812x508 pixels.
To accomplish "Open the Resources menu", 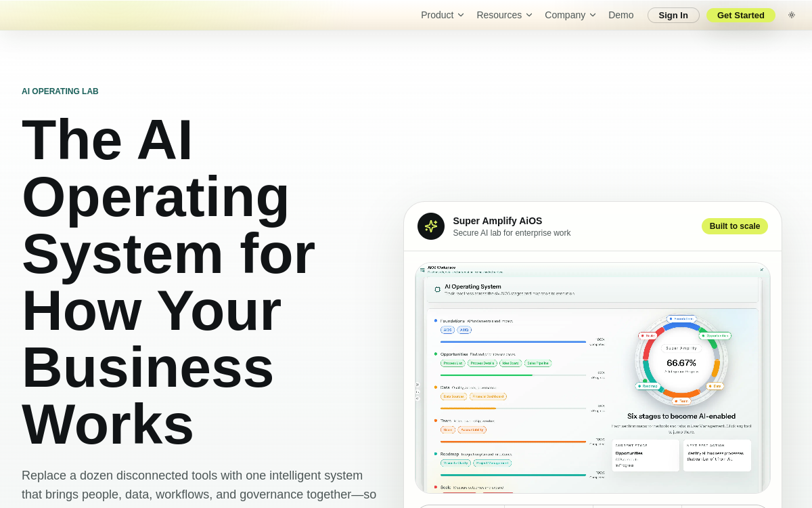I will click(504, 15).
